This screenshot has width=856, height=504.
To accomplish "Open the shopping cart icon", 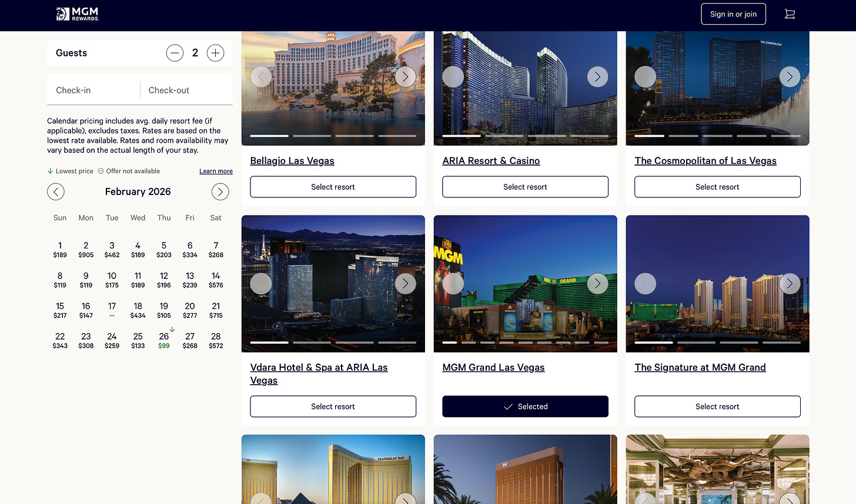I will coord(790,14).
